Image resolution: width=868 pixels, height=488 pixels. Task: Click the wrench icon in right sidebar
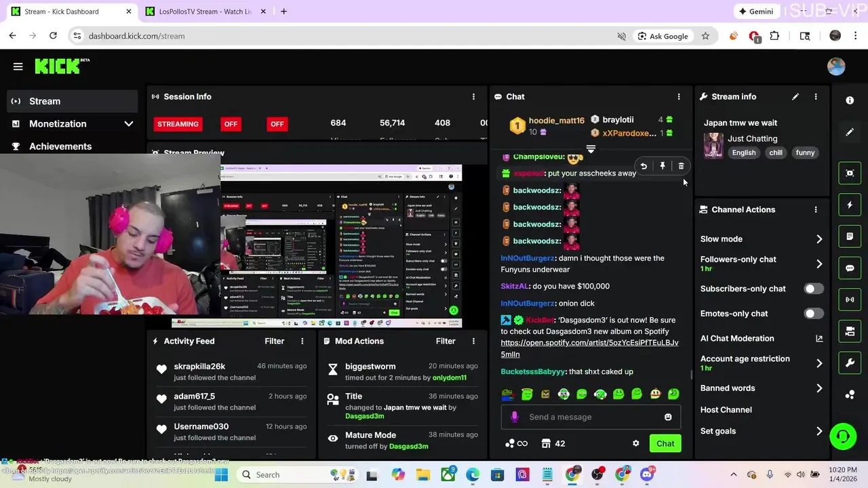(850, 363)
